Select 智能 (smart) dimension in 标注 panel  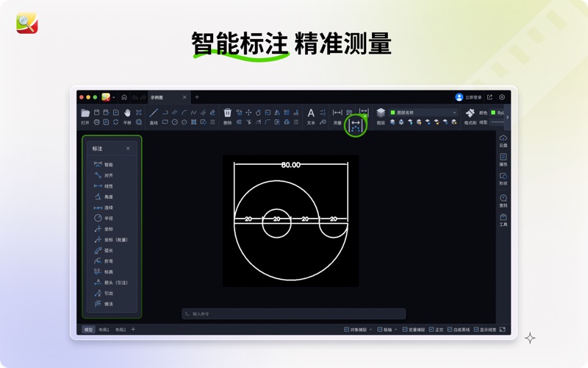[x=104, y=164]
